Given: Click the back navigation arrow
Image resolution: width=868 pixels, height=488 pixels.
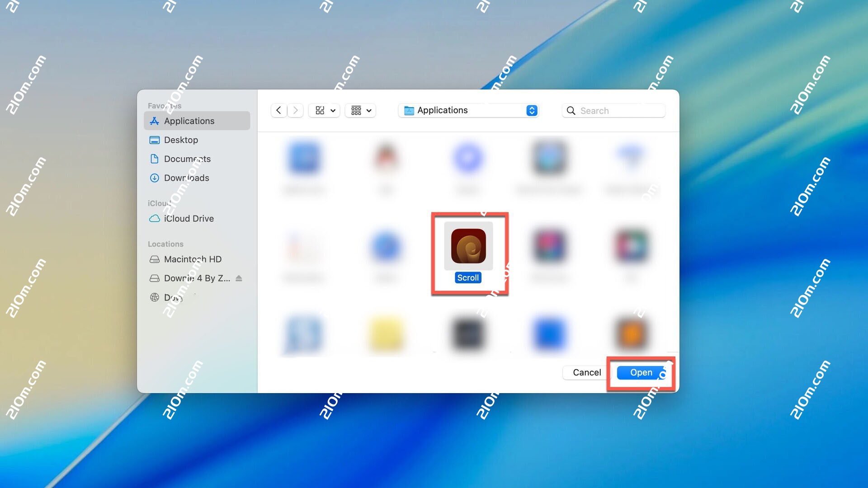Looking at the screenshot, I should (278, 110).
